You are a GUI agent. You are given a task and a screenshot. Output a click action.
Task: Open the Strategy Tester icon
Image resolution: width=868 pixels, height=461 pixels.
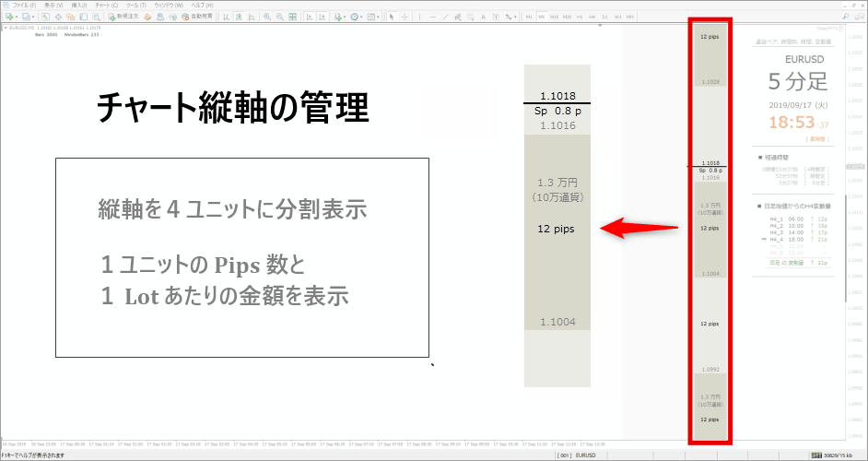coord(97,17)
